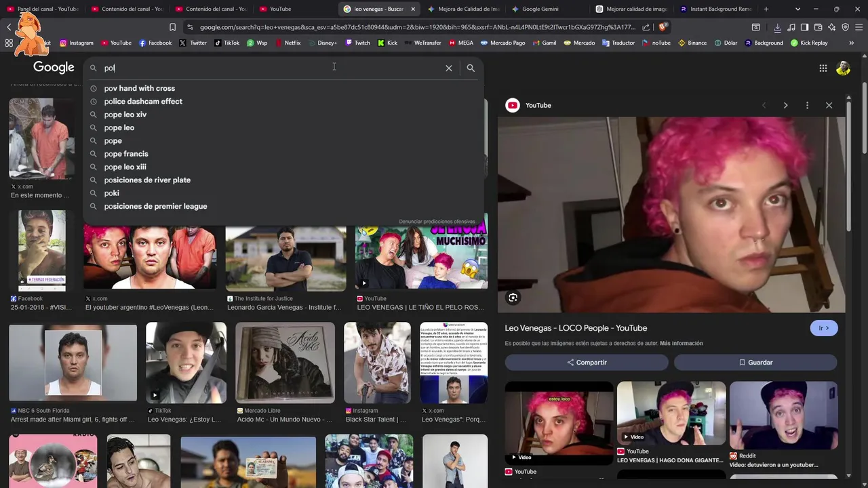Click the bookmark icon left of the URL
The image size is (868, 488).
(x=172, y=27)
